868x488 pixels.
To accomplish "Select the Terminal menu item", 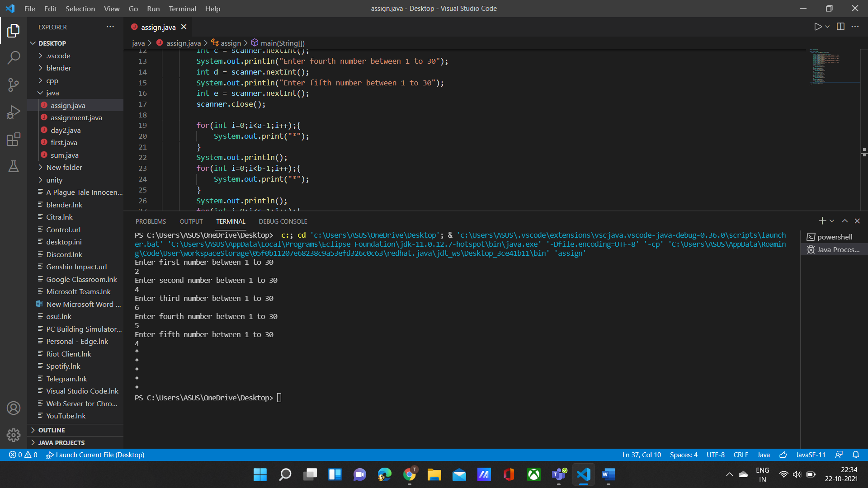I will point(183,9).
